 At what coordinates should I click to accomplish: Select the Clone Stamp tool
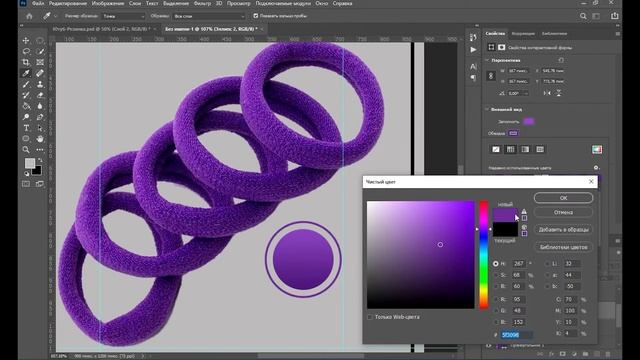pos(40,84)
